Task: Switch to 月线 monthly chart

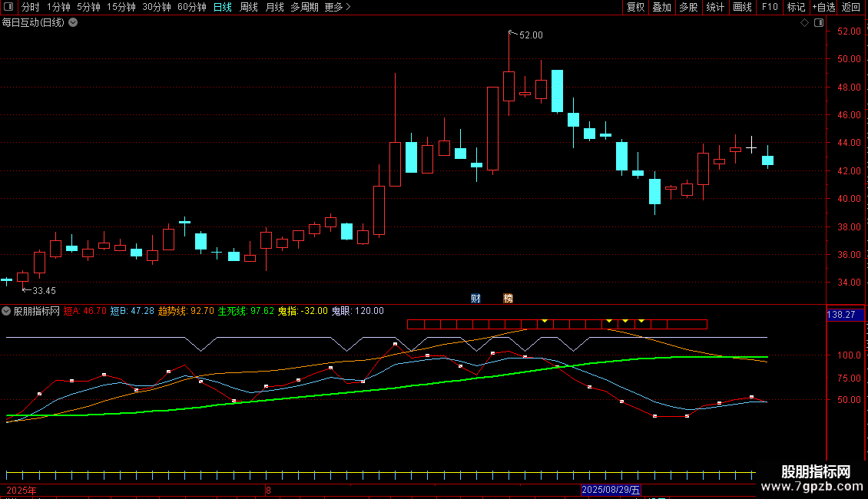Action: pos(274,7)
